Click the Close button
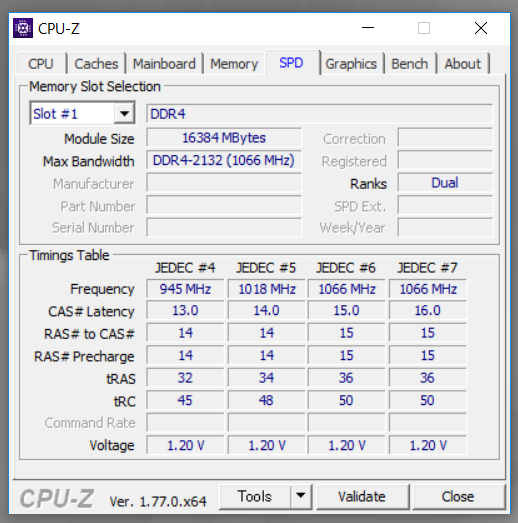Image resolution: width=518 pixels, height=523 pixels. tap(458, 496)
